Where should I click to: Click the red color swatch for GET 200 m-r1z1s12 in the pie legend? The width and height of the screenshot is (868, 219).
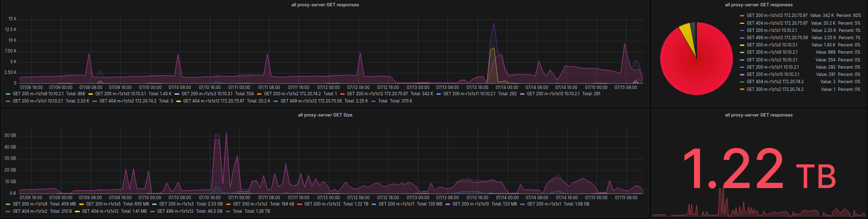[x=742, y=15]
